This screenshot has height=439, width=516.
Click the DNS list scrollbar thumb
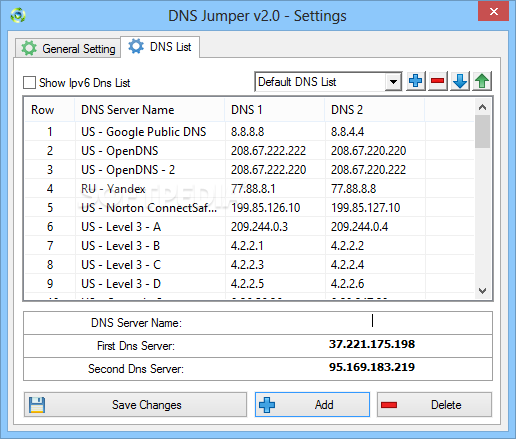click(x=482, y=131)
